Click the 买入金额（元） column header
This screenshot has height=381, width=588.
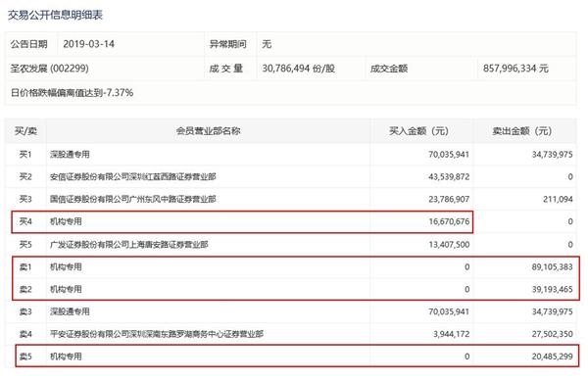point(418,131)
